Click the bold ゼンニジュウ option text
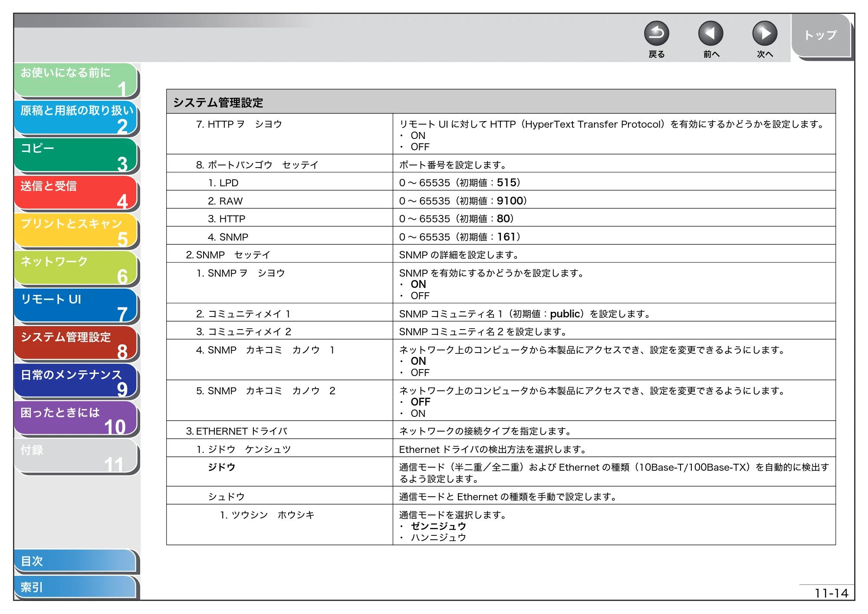The height and width of the screenshot is (614, 868). pos(438,526)
